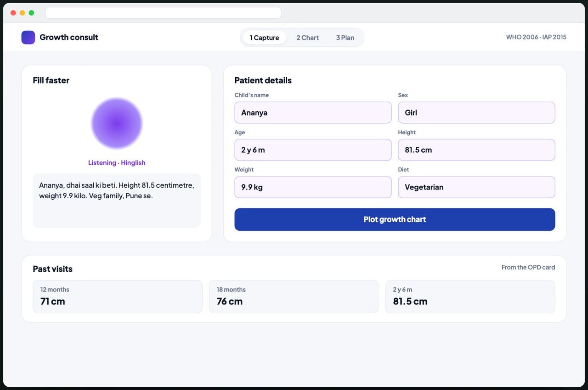Screen dimensions: 588x390
Task: Close the window with the red button
Action: point(13,13)
